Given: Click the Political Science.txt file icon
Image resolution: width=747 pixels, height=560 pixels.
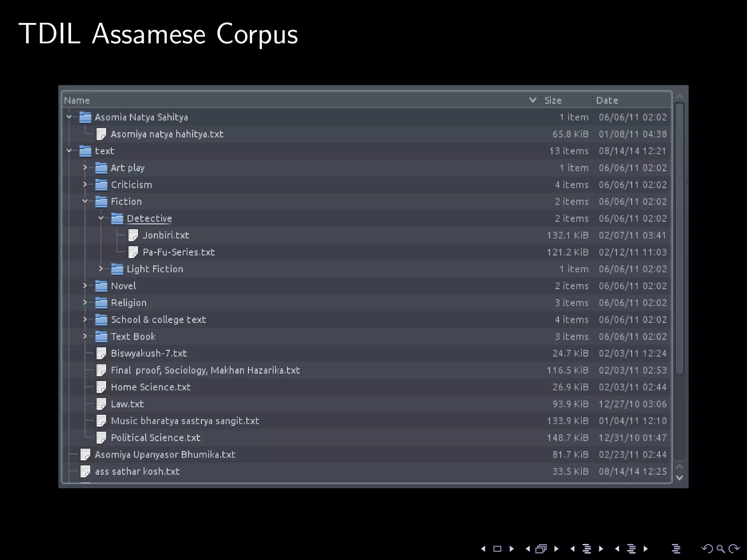Looking at the screenshot, I should pos(101,437).
